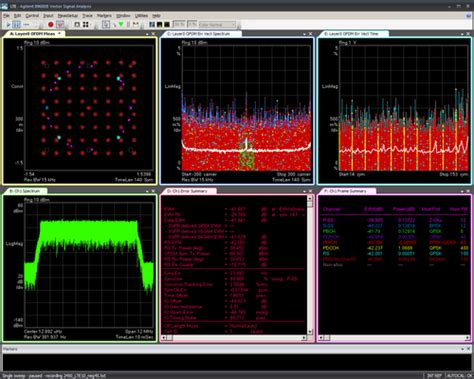Click the green marker triangle icon

click(x=121, y=25)
